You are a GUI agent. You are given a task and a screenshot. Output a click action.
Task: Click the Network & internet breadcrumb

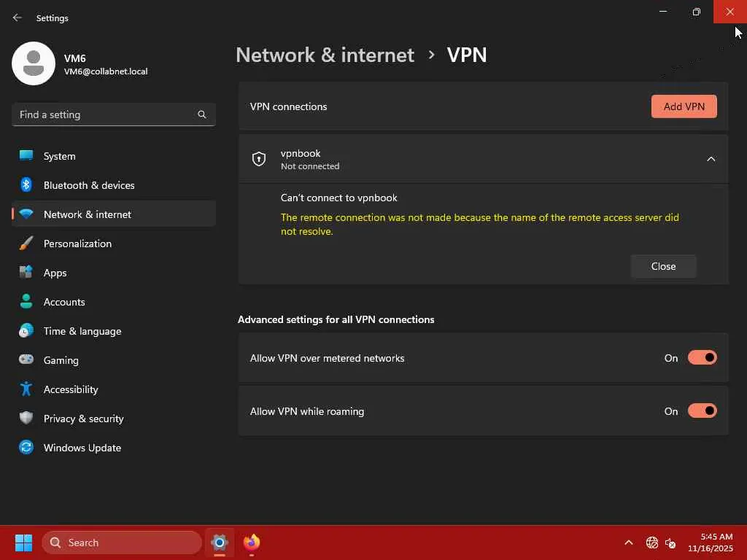pyautogui.click(x=325, y=55)
